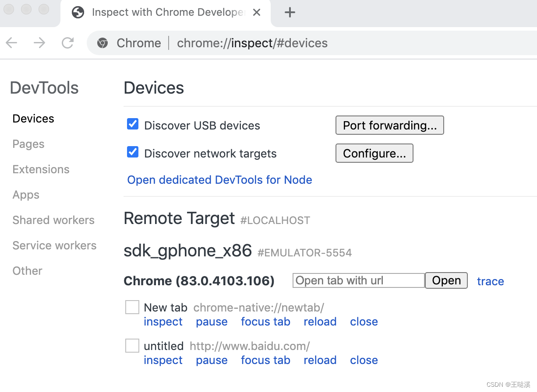Image resolution: width=537 pixels, height=392 pixels.
Task: Click the browser back arrow
Action: [x=11, y=43]
